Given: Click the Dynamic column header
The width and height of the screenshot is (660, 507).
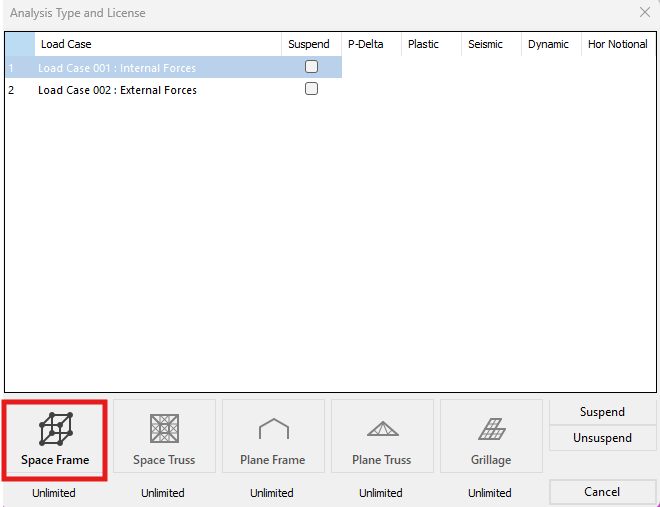Looking at the screenshot, I should tap(550, 44).
